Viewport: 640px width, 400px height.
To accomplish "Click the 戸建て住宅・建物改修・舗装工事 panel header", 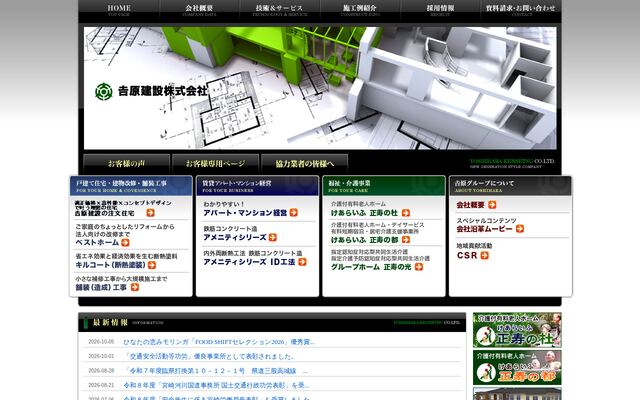I will [131, 186].
